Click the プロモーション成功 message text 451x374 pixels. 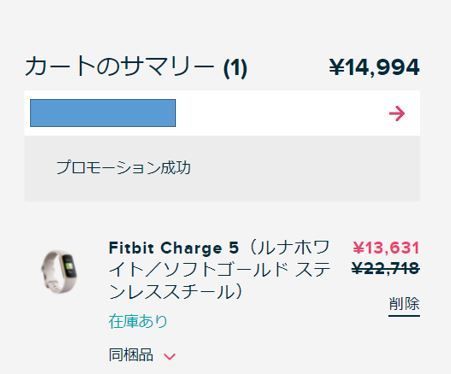[x=124, y=168]
